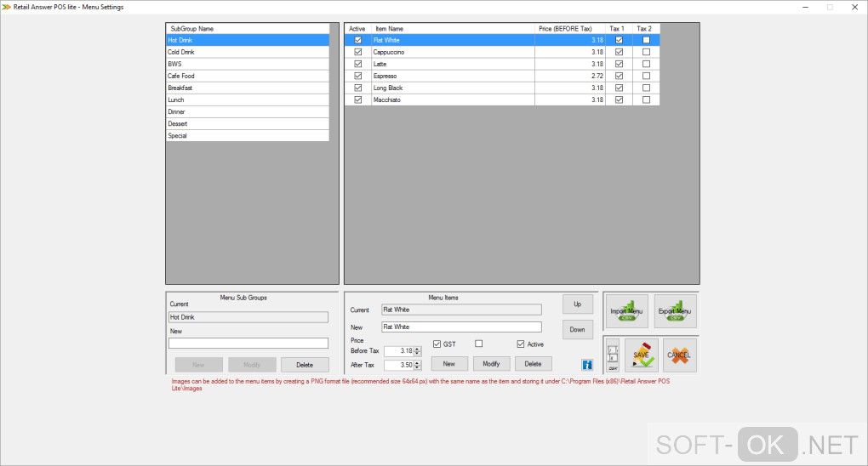Screen dimensions: 868x466
Task: Click Modify button in Menu Items panel
Action: tap(491, 364)
